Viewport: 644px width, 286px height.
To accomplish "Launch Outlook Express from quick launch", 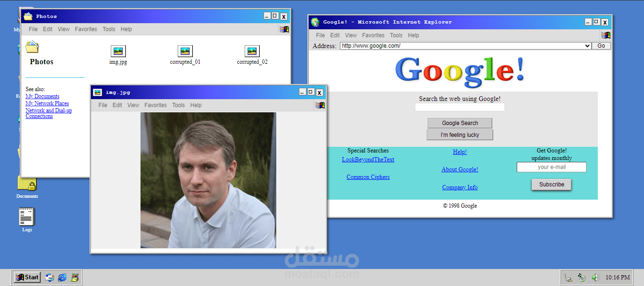I will 50,278.
